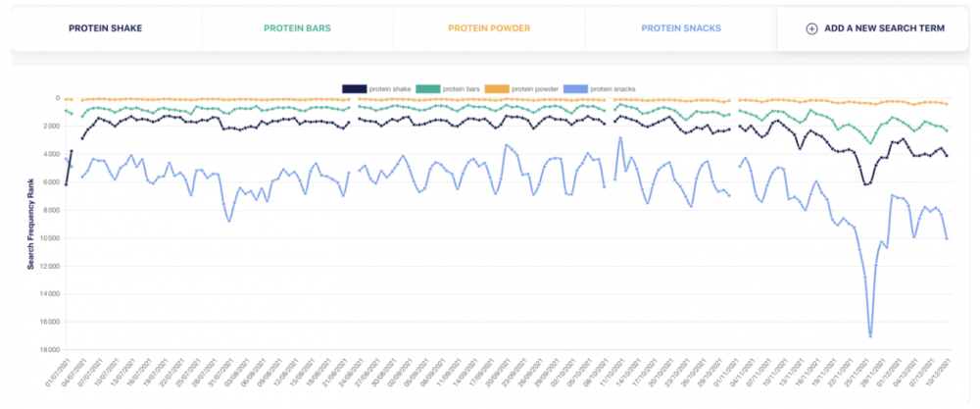Click the green protein bars legend swatch

[x=428, y=89]
